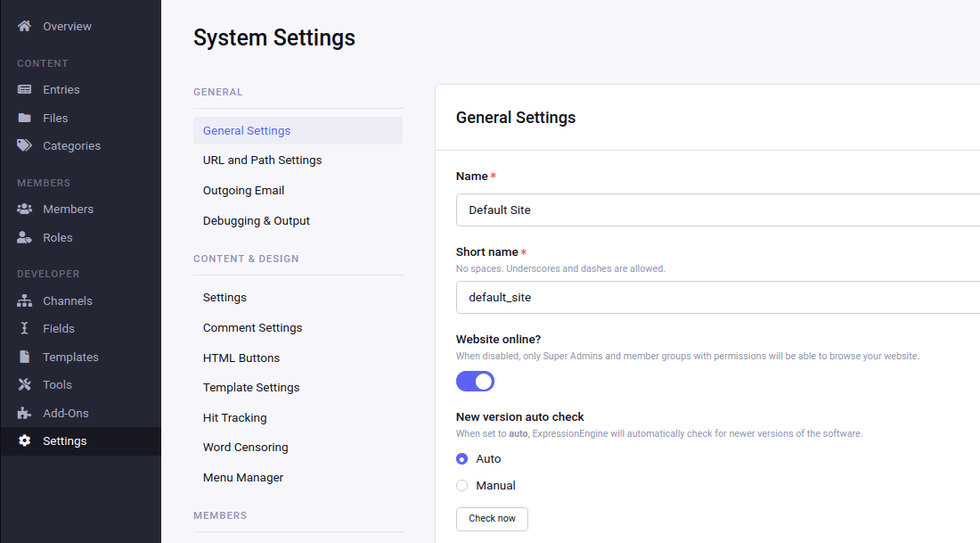
Task: Click the Fields icon
Action: click(x=24, y=328)
